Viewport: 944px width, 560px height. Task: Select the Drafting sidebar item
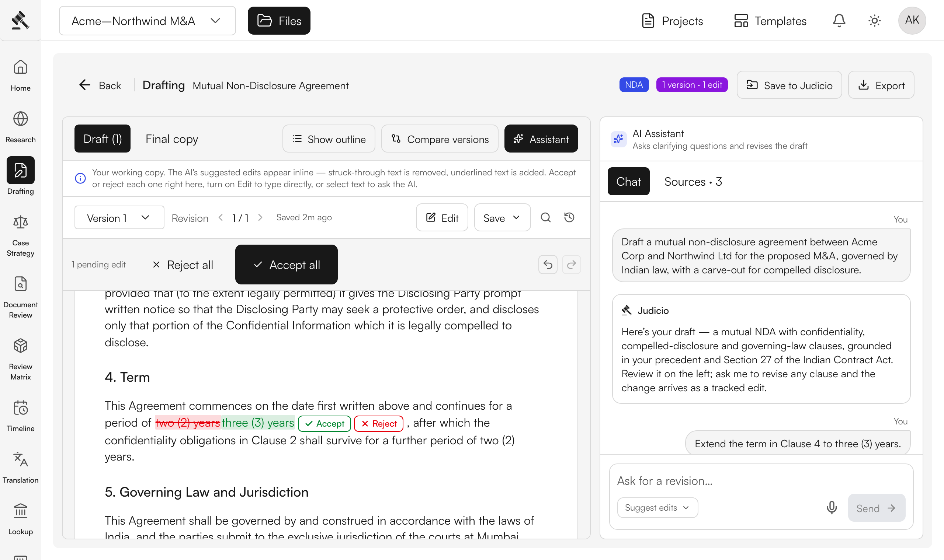(x=20, y=176)
